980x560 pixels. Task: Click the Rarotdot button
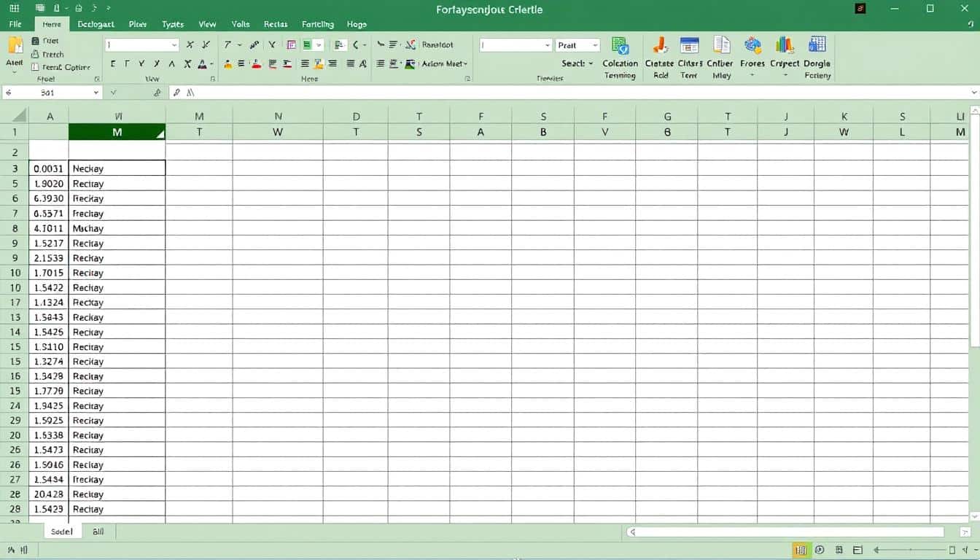tap(437, 45)
